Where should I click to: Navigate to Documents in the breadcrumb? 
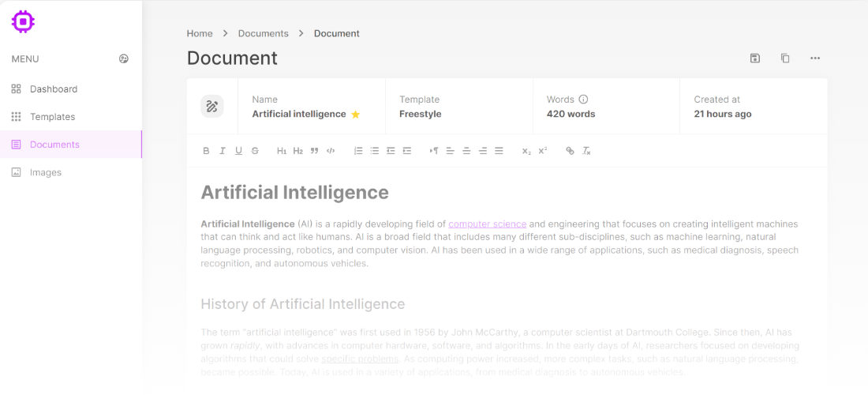click(x=263, y=33)
